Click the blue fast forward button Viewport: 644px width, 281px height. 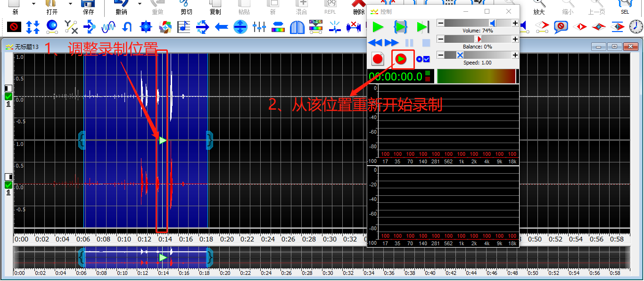click(391, 43)
